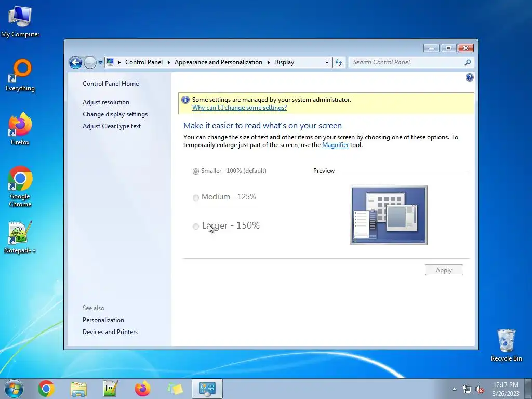The width and height of the screenshot is (532, 399).
Task: Select Larger - 150% option
Action: pos(226,225)
